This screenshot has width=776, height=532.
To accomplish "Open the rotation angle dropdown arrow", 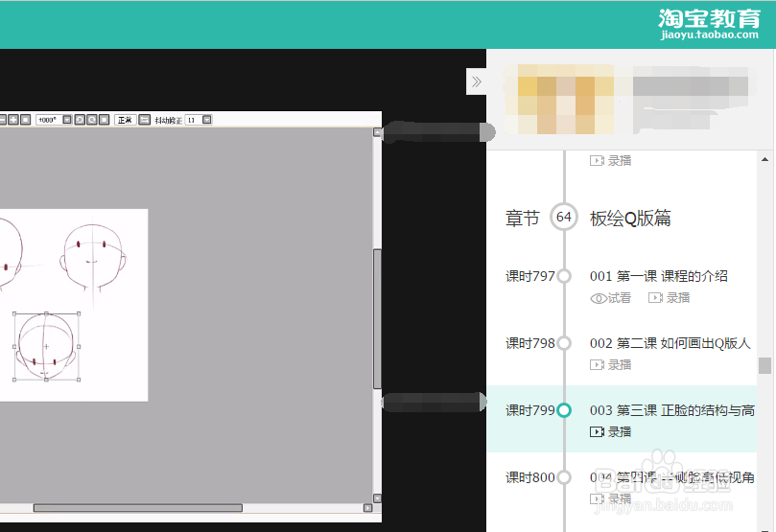I will tap(67, 120).
